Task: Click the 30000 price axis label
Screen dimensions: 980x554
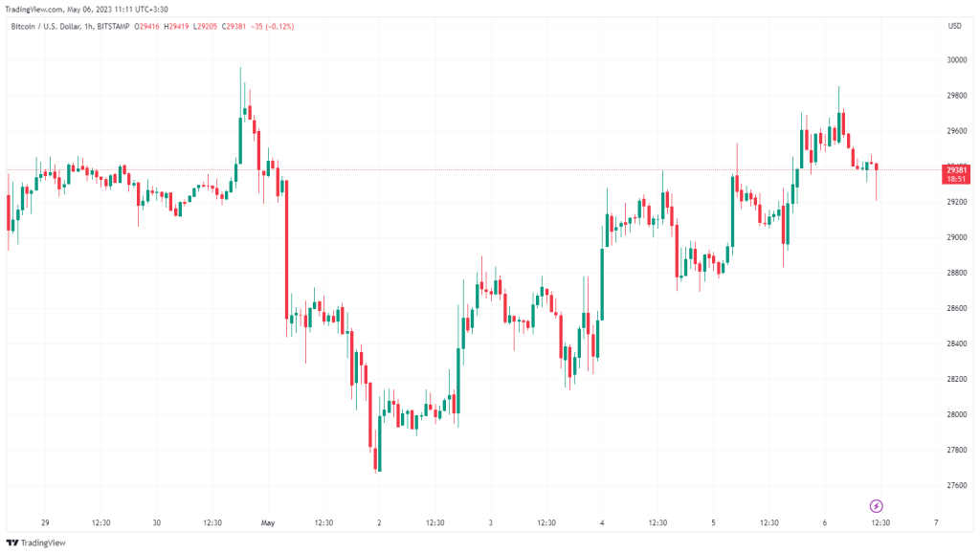Action: coord(954,59)
